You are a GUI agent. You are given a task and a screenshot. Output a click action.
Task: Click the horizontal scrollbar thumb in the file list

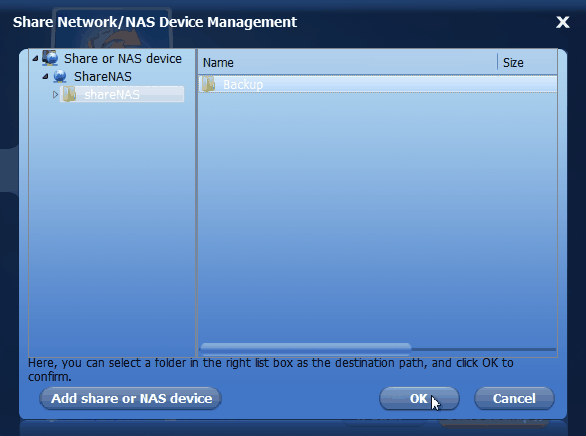(x=306, y=349)
